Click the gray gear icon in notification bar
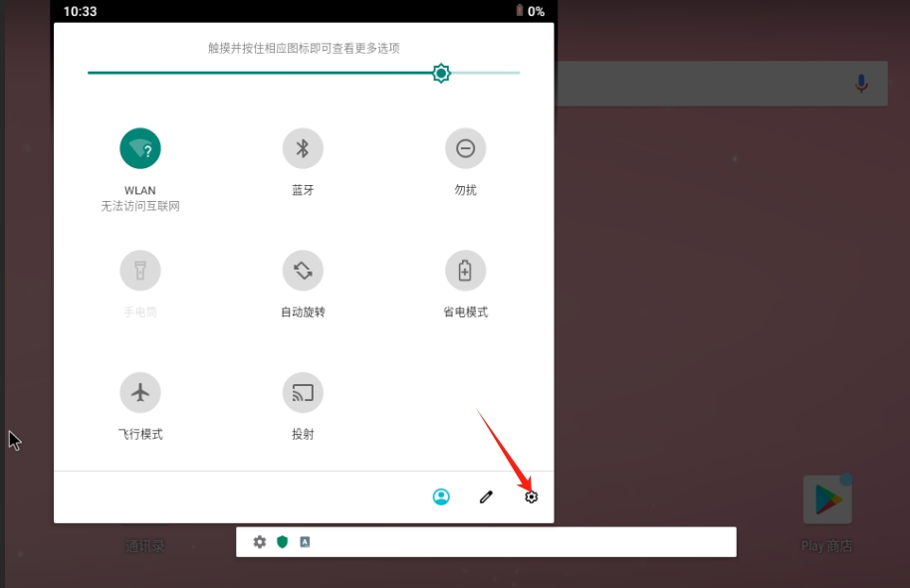910x588 pixels. 260,542
